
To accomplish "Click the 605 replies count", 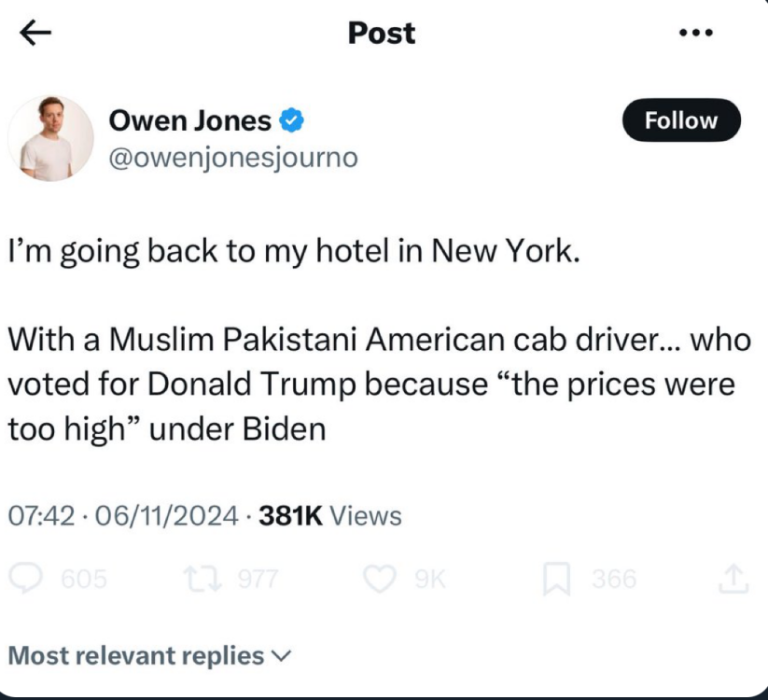I will (82, 580).
